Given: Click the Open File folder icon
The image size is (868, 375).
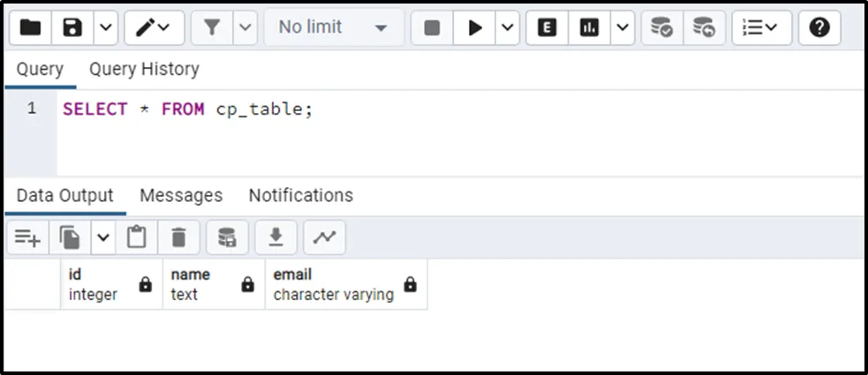Looking at the screenshot, I should [31, 27].
